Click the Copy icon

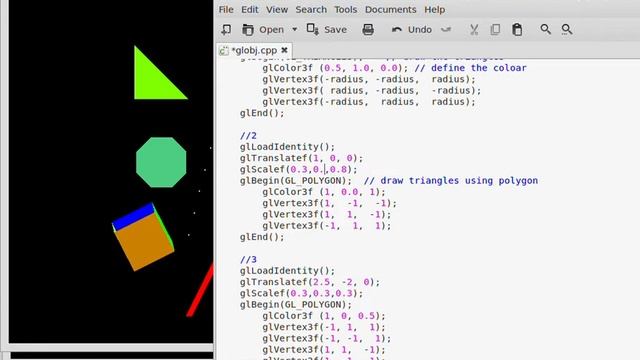496,29
